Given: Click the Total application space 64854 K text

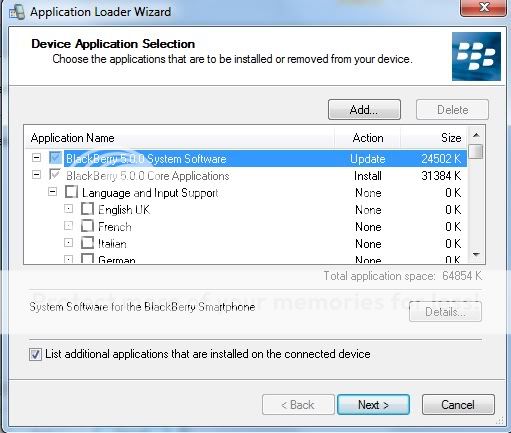Looking at the screenshot, I should coord(403,276).
